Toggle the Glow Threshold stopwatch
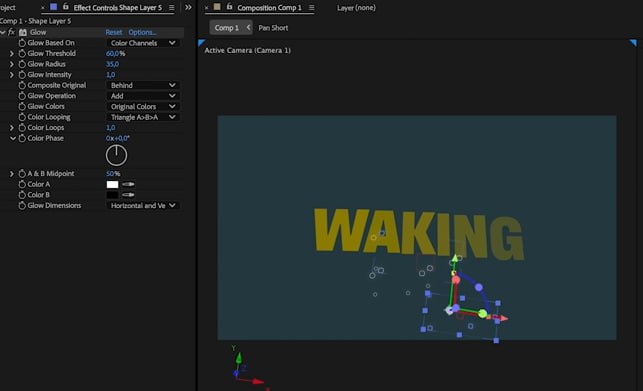 22,53
